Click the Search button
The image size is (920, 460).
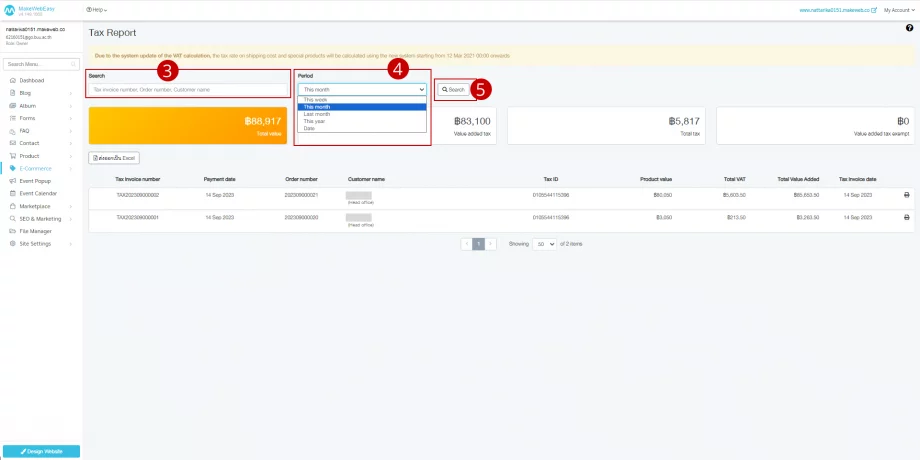pos(454,90)
